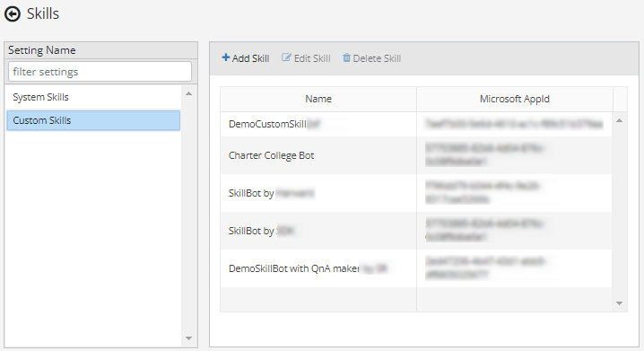Click the plus icon for Add Skill
644x351 pixels.
point(225,57)
